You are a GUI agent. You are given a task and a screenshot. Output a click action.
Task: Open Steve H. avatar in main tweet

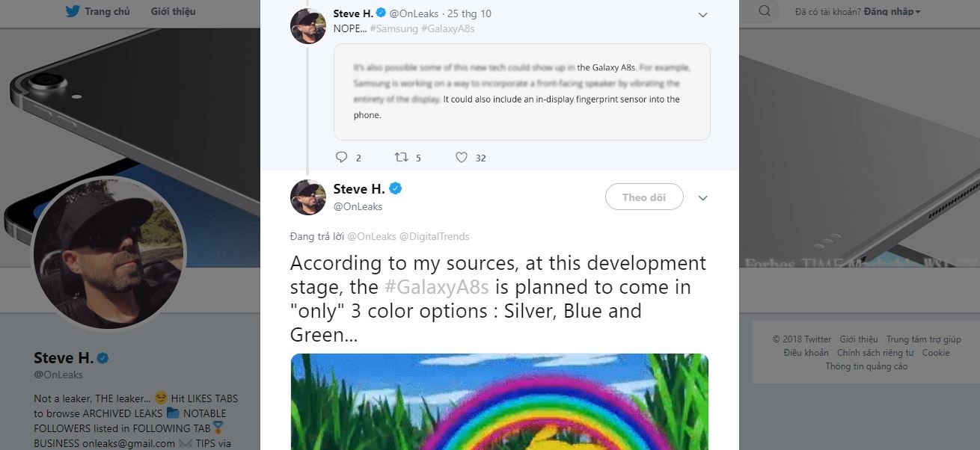click(x=308, y=197)
